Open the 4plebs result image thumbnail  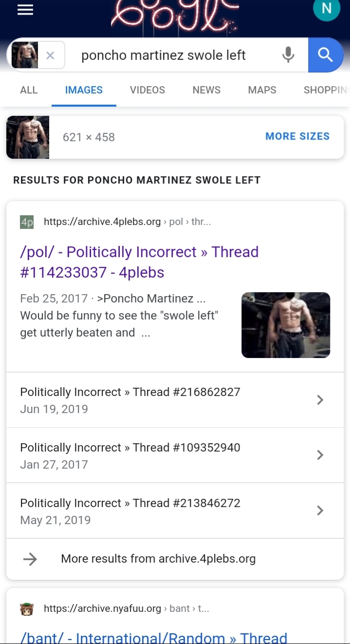[x=286, y=325]
